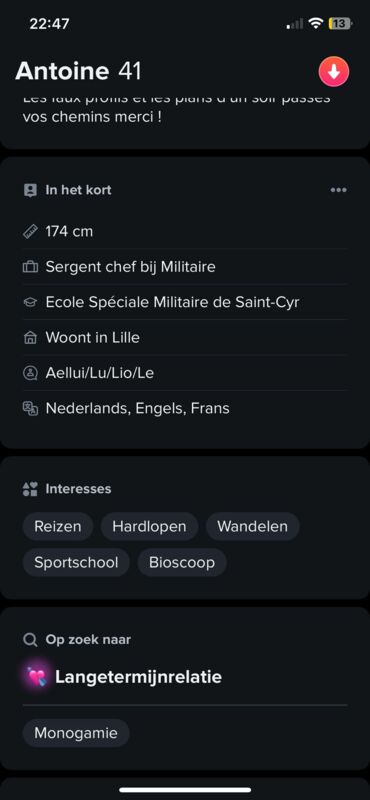The image size is (370, 800).
Task: Select the Reizen interest chip
Action: pos(58,527)
